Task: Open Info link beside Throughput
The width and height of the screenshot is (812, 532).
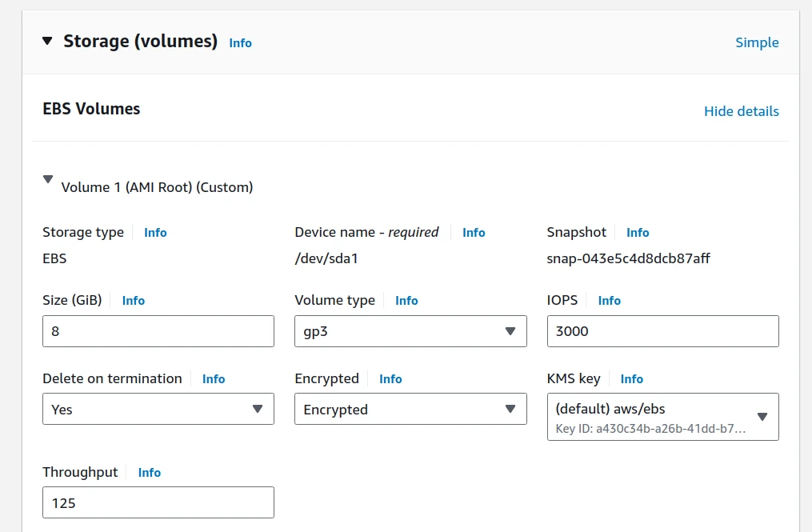Action: [x=149, y=473]
